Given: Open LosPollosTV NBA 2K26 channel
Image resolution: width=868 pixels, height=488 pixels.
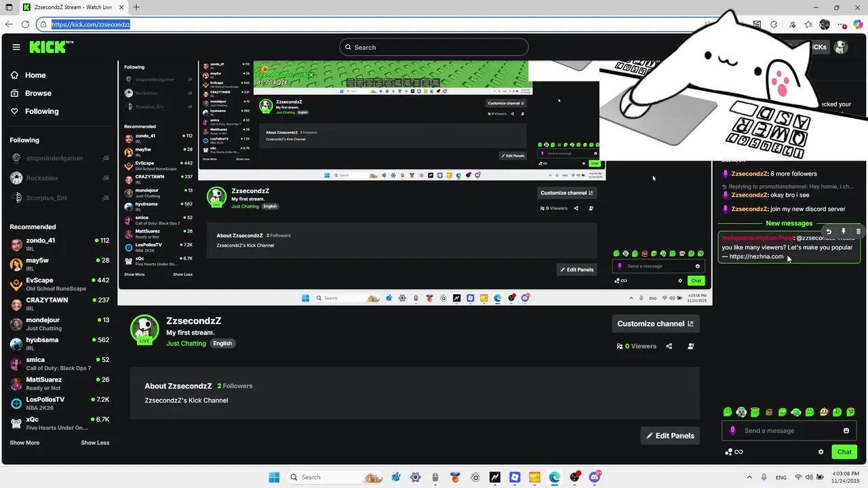Looking at the screenshot, I should click(x=59, y=403).
